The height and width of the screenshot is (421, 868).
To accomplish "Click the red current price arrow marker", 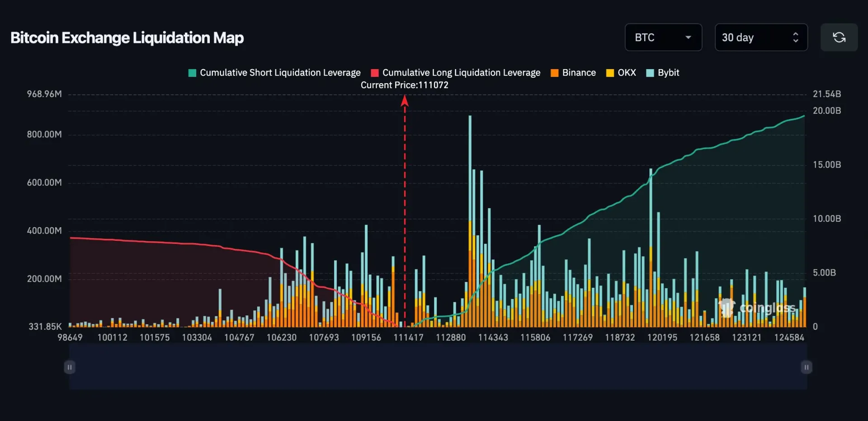I will [405, 101].
